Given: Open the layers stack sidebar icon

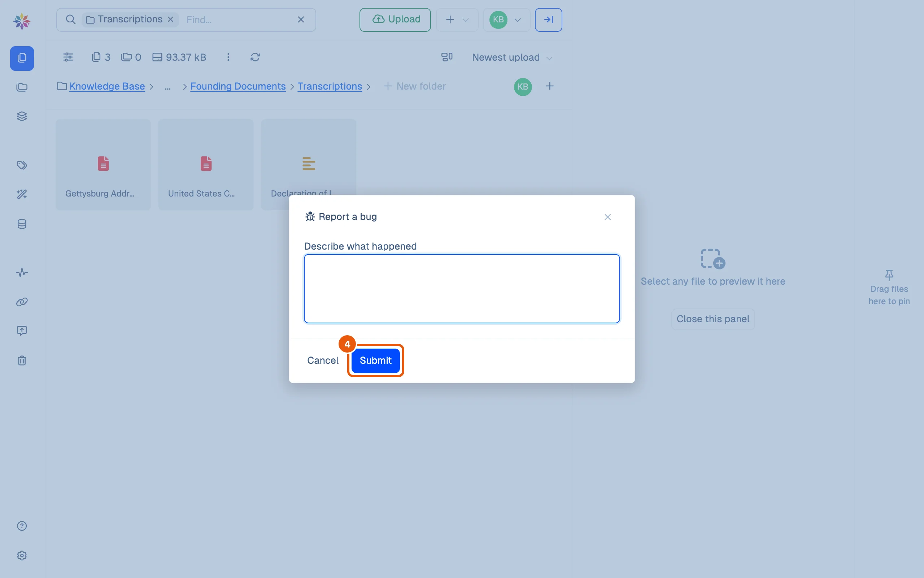Looking at the screenshot, I should coord(22,116).
